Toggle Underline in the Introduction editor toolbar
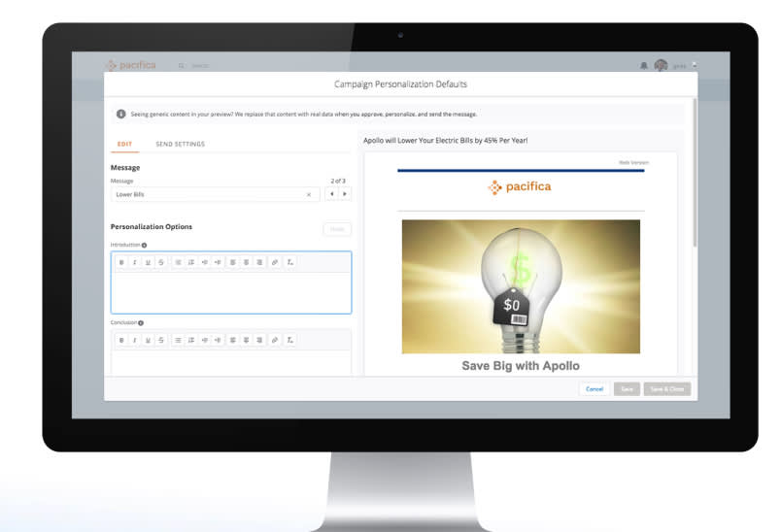 [x=148, y=262]
